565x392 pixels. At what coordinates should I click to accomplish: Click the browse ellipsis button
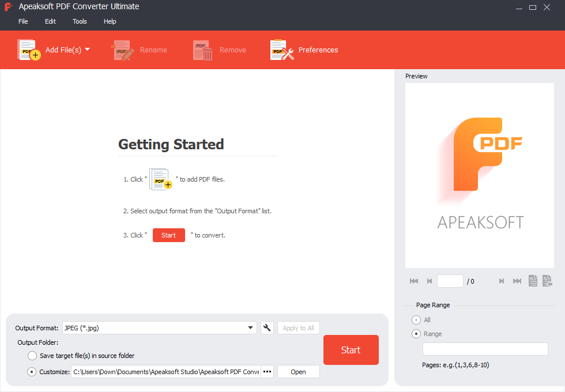(267, 372)
